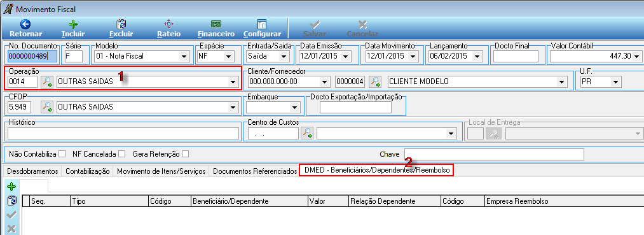The image size is (644, 235).
Task: Open the Operação search lookup icon
Action: (x=47, y=82)
